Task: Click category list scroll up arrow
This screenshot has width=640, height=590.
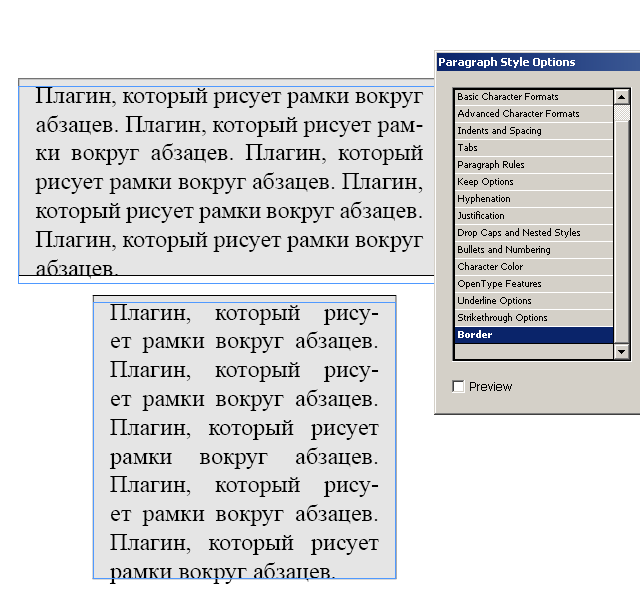Action: [x=622, y=97]
